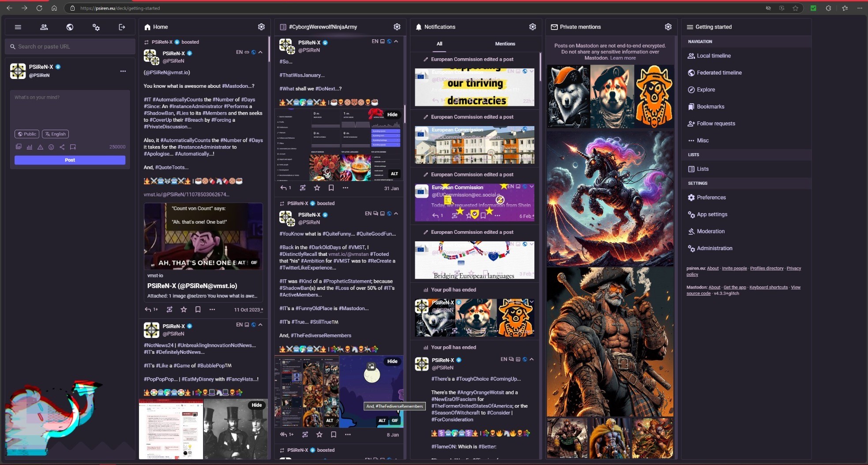868x465 pixels.
Task: Reply to the post dated 11 Oct 2023
Action: pyautogui.click(x=148, y=310)
